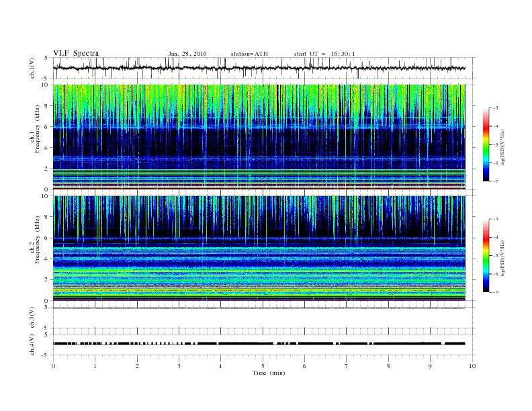Click the "1" tick on the time axis
Viewport: 532px width, 411px height.
point(95,366)
